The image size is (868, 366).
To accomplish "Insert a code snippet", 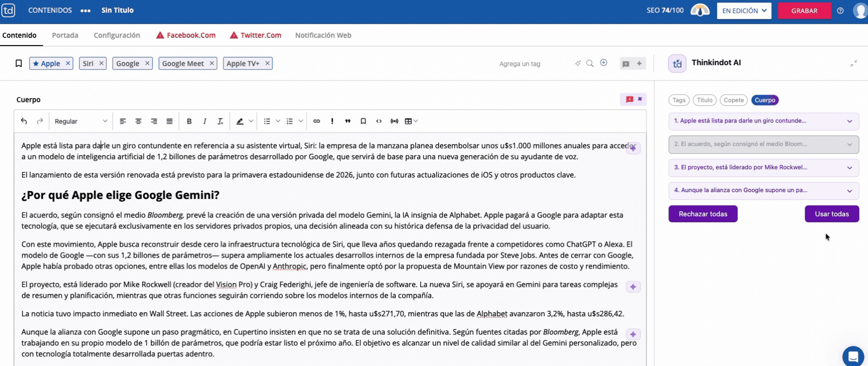I will 378,121.
